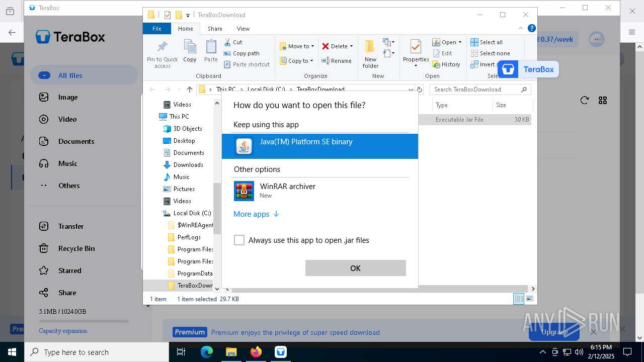
Task: Choose WinRAR archiver option
Action: click(x=320, y=191)
